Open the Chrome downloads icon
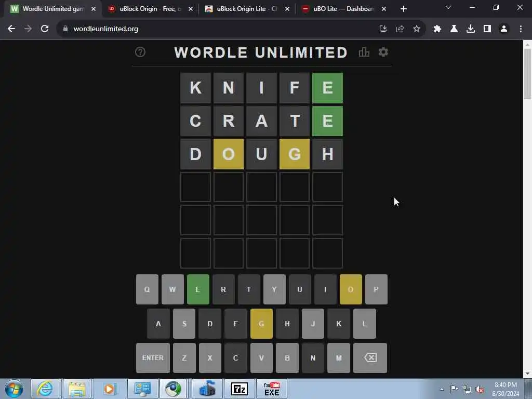 471,29
